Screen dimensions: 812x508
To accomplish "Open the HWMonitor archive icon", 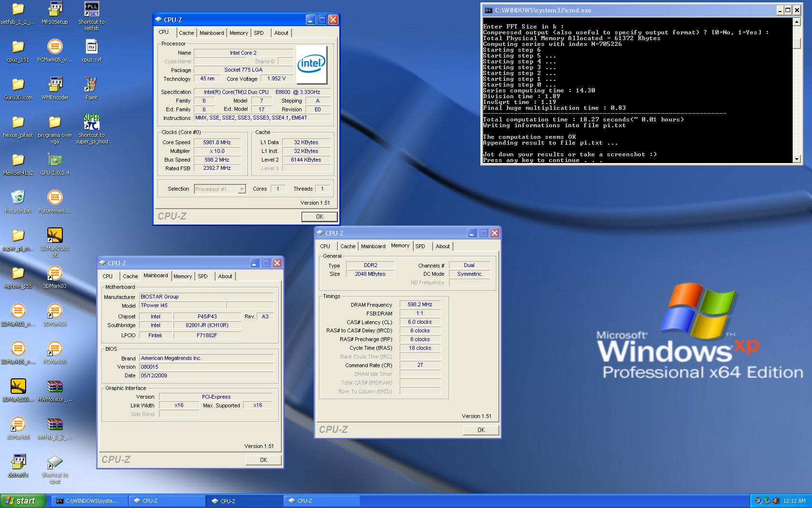I will coord(55,386).
